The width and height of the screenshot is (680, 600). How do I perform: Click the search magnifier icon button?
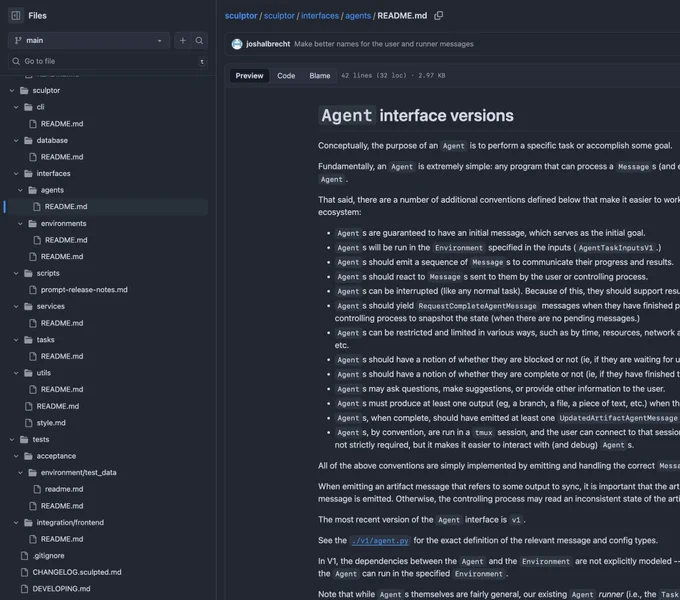[199, 40]
